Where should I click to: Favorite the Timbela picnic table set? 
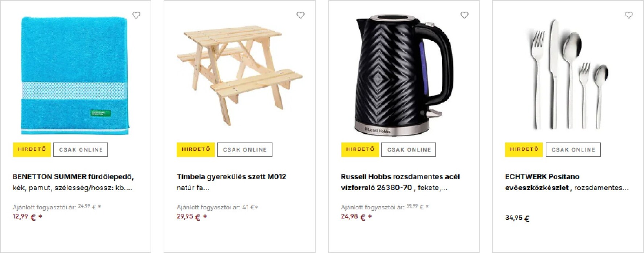(300, 15)
